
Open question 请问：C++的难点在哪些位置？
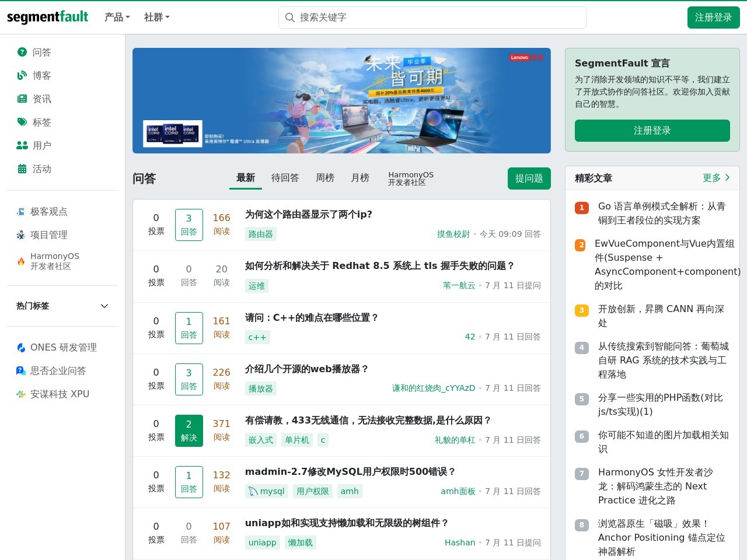click(312, 317)
